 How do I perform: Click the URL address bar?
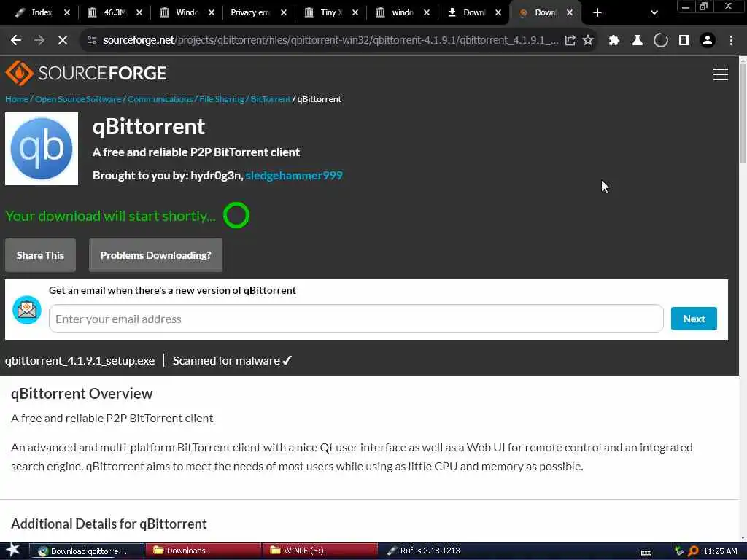pos(330,41)
